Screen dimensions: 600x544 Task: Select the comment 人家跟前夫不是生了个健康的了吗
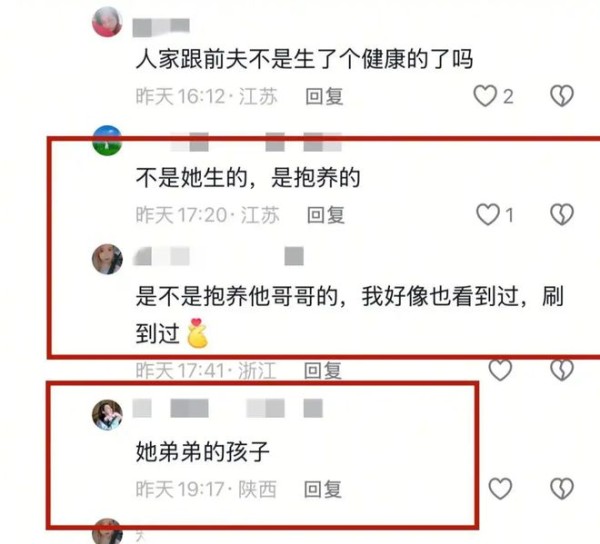tap(305, 59)
